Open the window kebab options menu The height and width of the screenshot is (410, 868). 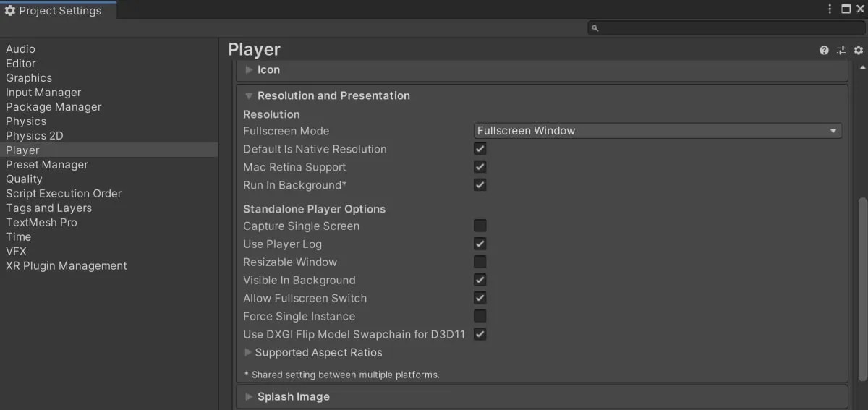[830, 9]
